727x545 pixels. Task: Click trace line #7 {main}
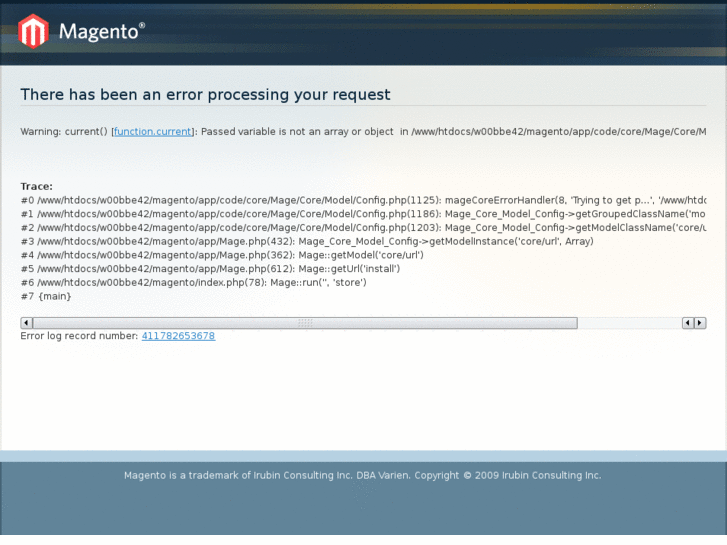[46, 297]
